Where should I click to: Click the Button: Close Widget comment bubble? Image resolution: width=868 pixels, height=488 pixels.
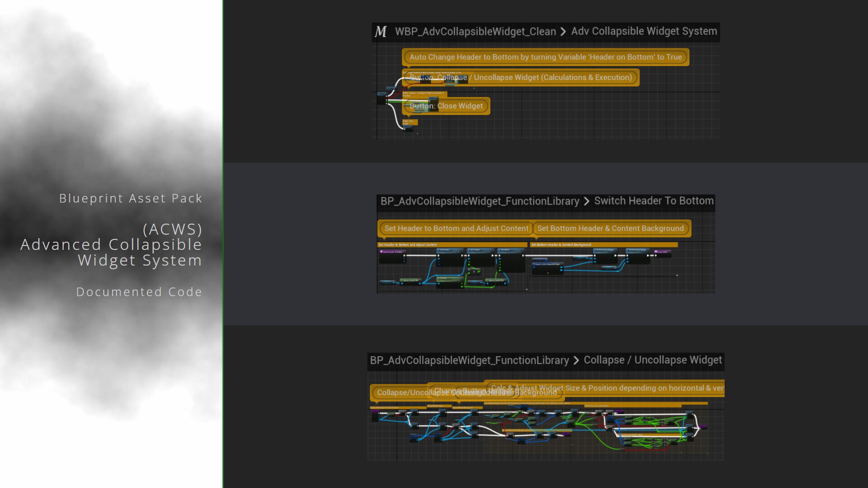(446, 106)
